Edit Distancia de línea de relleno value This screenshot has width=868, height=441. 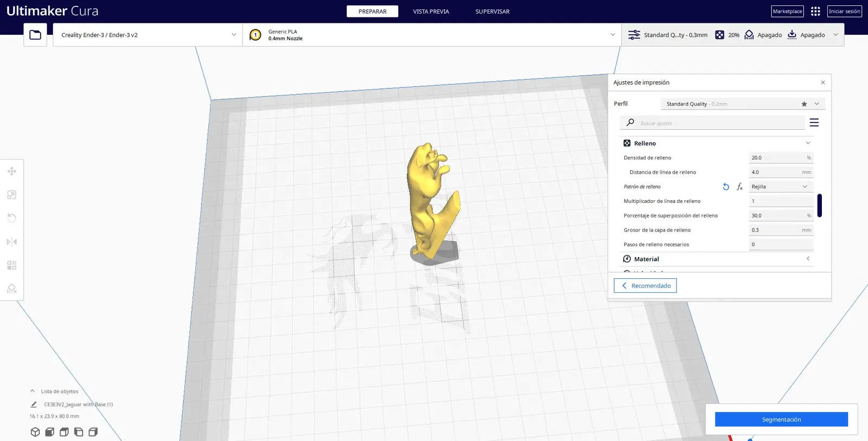[781, 172]
